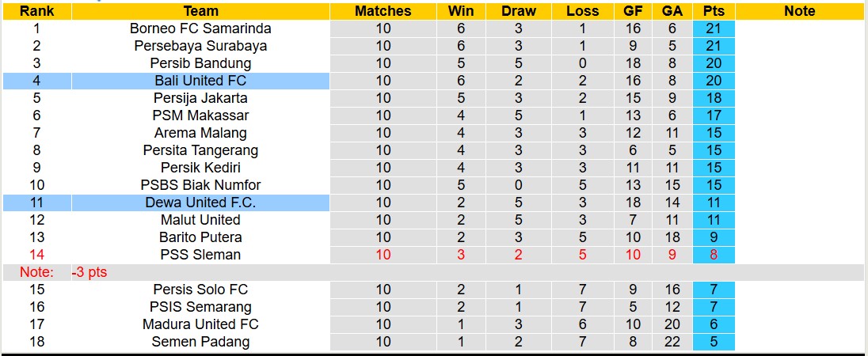The image size is (868, 356).
Task: Click the Draw column header
Action: [519, 11]
